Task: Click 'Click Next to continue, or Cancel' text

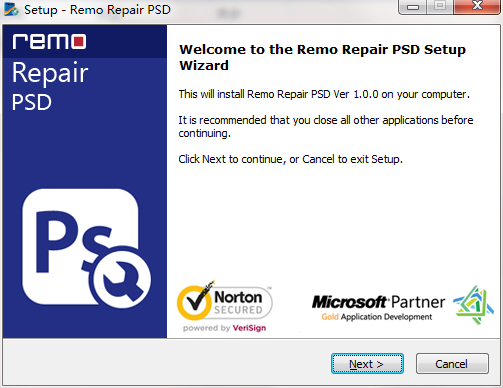Action: (290, 159)
